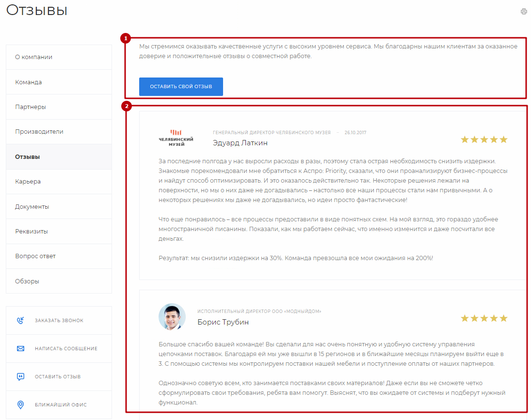
Task: Click the Отзывы page heading
Action: [36, 10]
